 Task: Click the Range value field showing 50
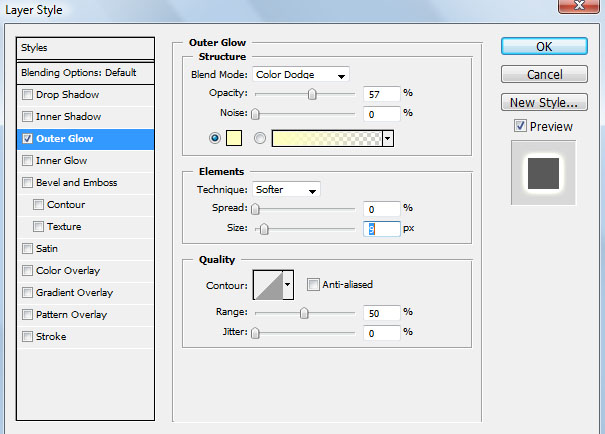coord(382,313)
